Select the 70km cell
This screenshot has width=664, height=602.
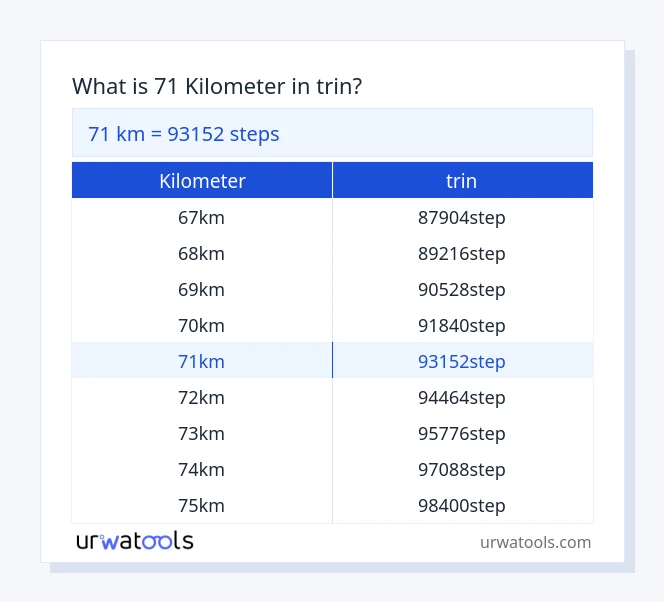(x=201, y=325)
